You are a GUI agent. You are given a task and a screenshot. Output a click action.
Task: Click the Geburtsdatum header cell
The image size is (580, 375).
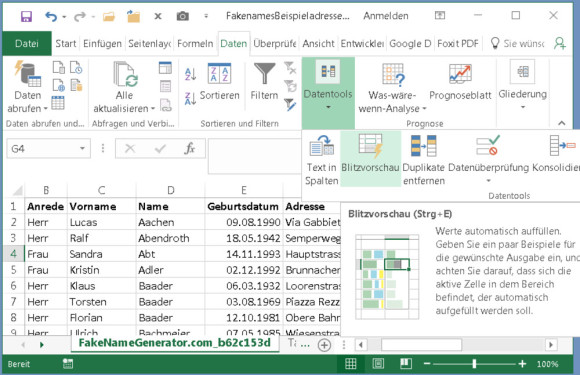(244, 206)
